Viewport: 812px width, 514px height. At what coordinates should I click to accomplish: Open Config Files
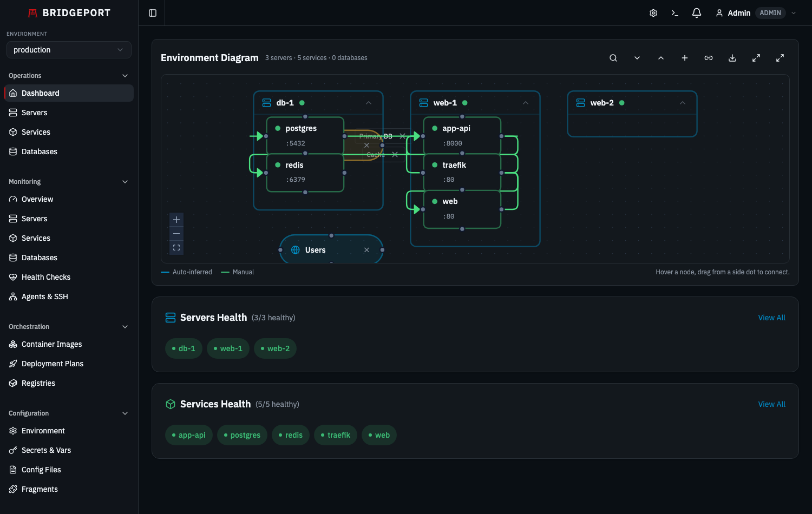pos(69,470)
